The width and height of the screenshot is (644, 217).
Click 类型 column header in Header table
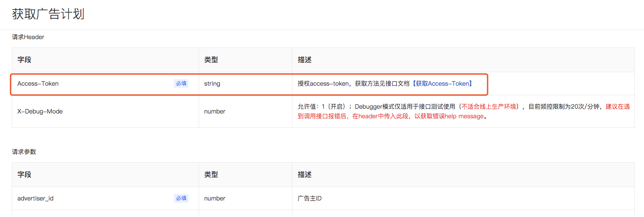[x=211, y=60]
